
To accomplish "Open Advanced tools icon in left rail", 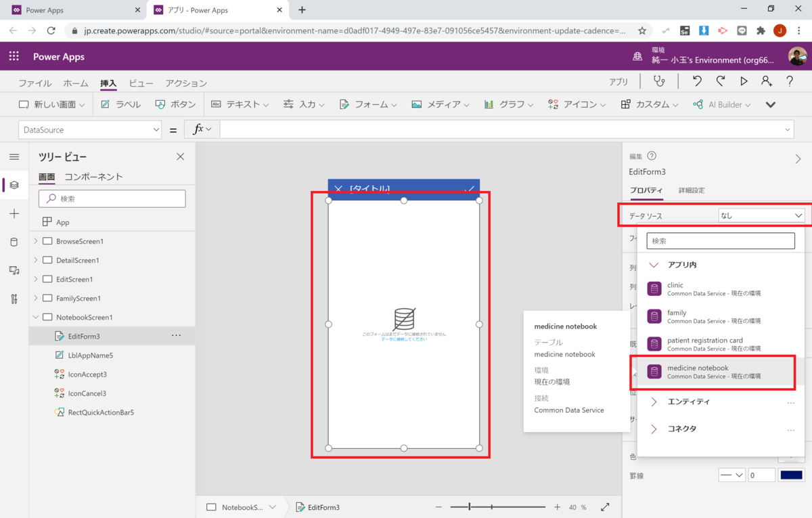I will pos(14,299).
